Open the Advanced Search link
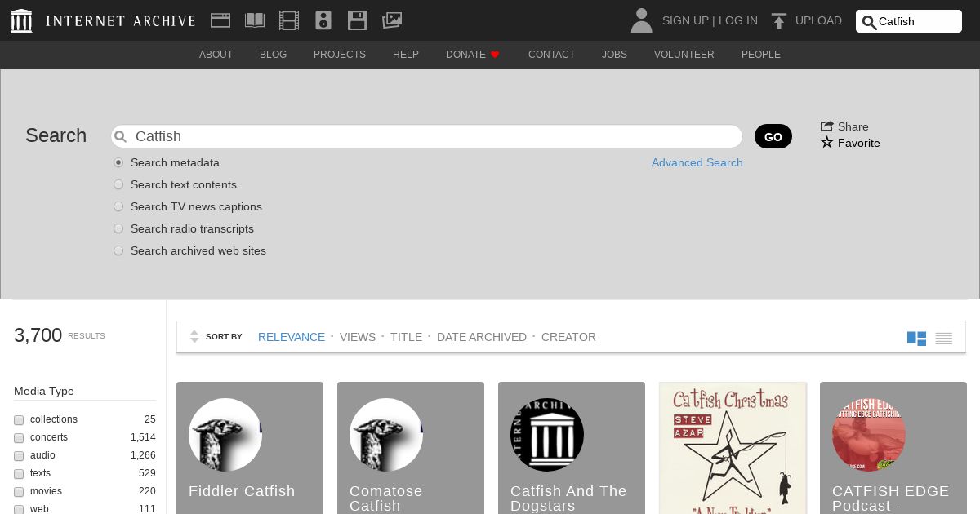This screenshot has width=980, height=514. tap(697, 162)
